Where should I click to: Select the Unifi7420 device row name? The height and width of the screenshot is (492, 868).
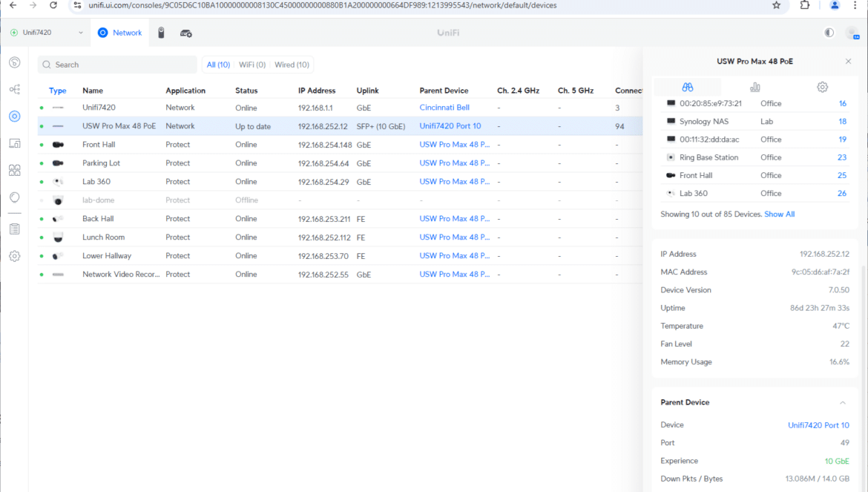click(99, 108)
